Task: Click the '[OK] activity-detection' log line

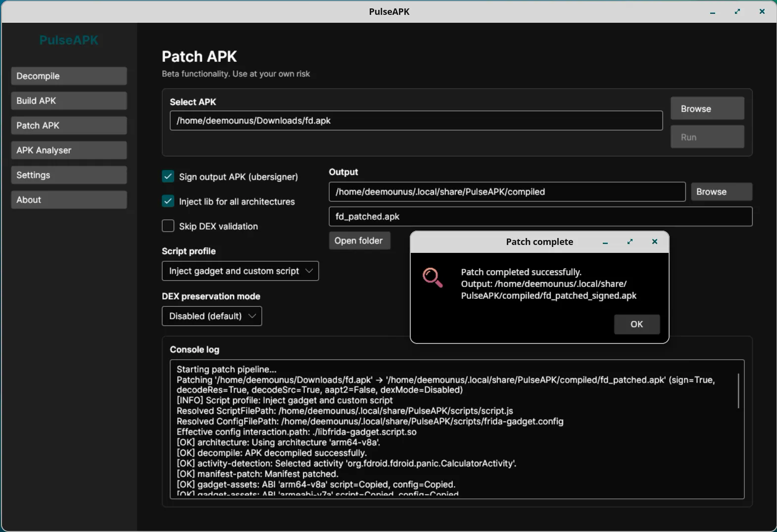Action: [x=346, y=463]
